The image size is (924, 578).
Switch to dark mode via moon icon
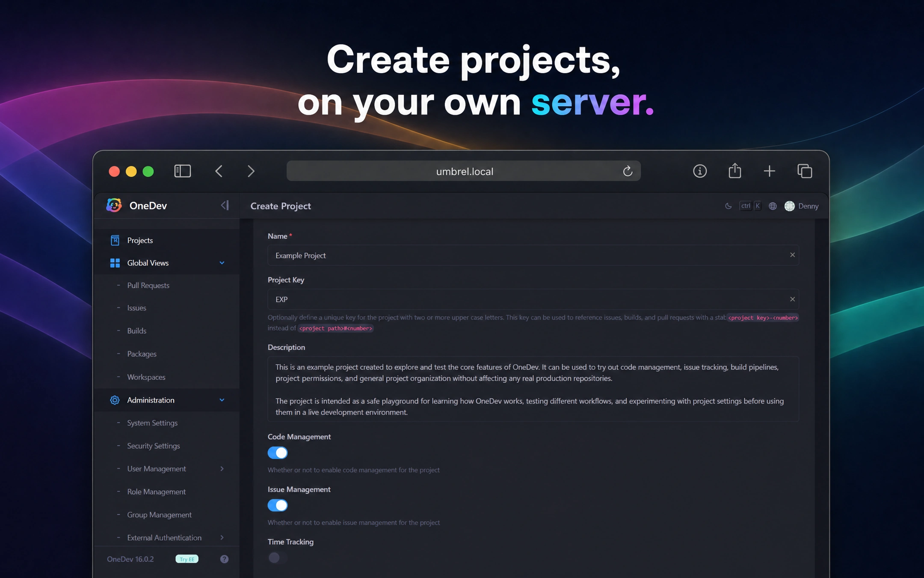coord(728,206)
